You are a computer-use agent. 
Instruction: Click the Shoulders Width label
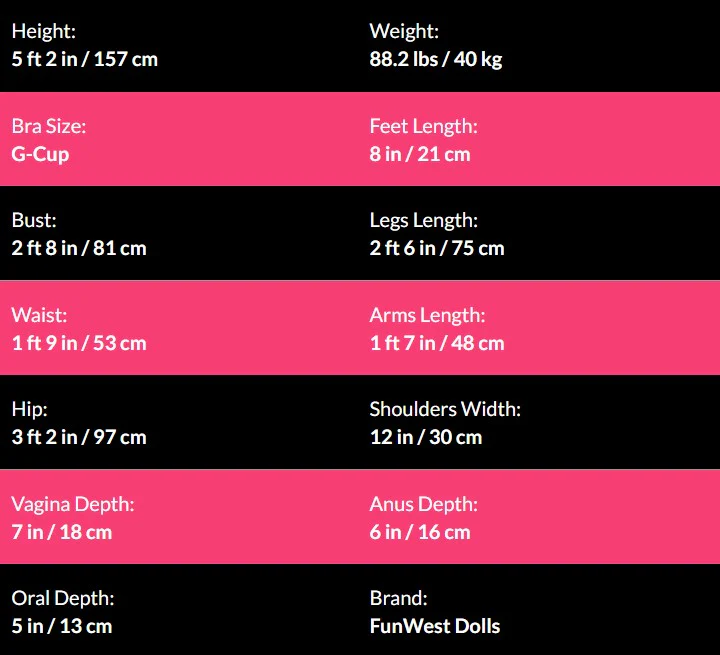(445, 410)
